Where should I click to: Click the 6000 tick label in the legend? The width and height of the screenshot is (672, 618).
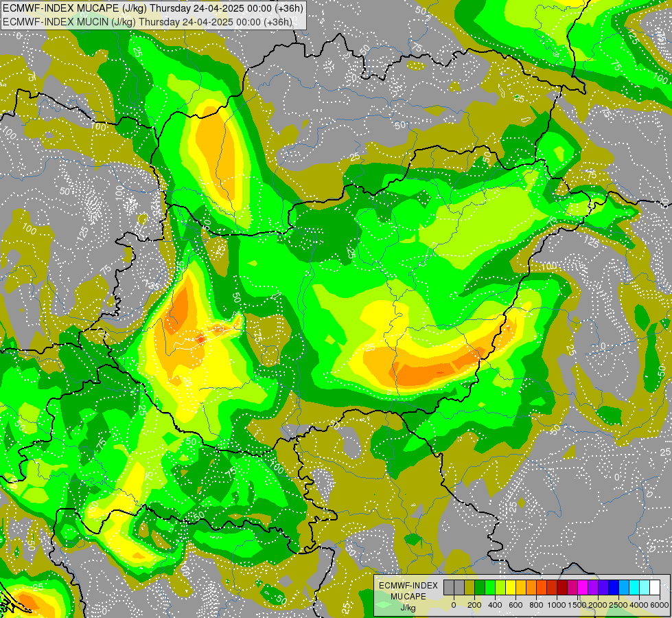coord(660,605)
